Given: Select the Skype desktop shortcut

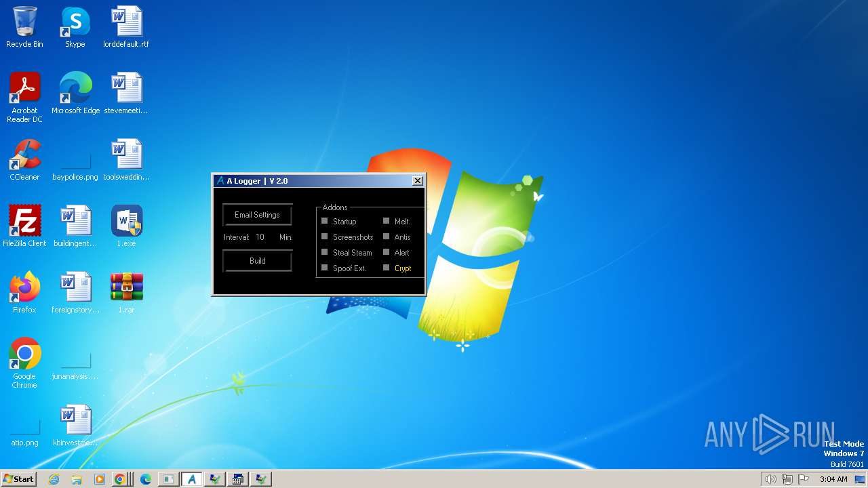Looking at the screenshot, I should [x=75, y=28].
